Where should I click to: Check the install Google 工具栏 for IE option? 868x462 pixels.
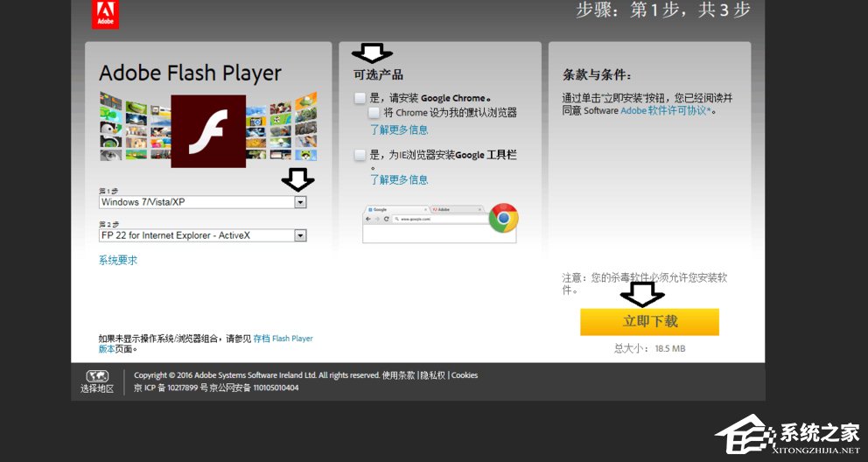(360, 155)
